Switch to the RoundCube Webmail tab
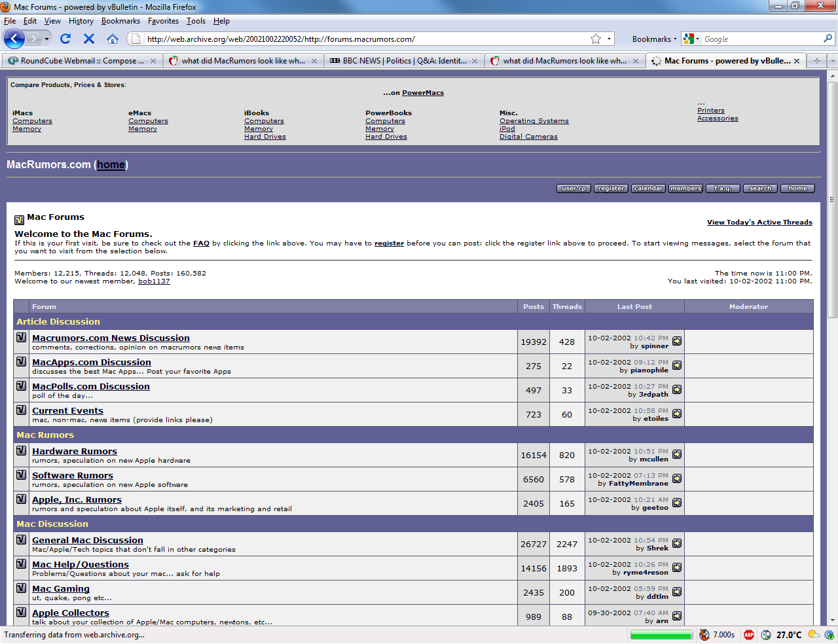The width and height of the screenshot is (838, 644). click(x=82, y=61)
